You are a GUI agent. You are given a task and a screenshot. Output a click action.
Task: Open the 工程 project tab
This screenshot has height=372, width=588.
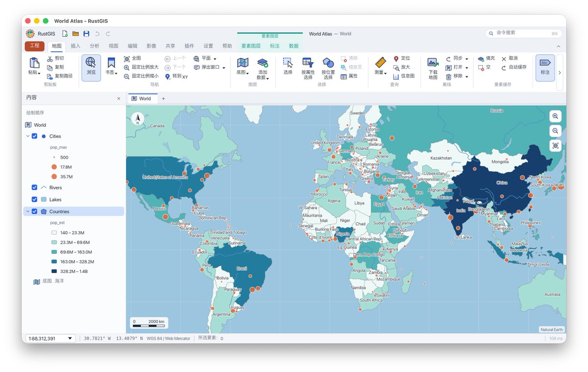point(34,46)
